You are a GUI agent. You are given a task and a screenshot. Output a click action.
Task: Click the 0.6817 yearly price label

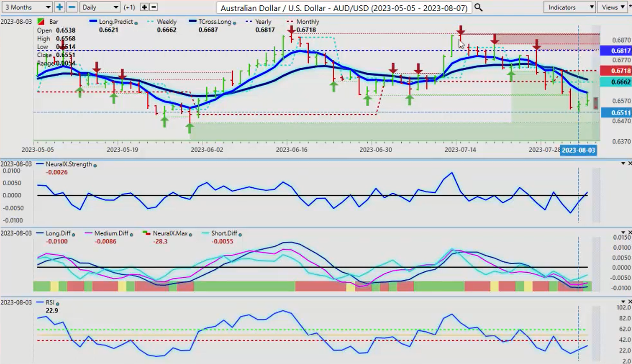pyautogui.click(x=616, y=51)
